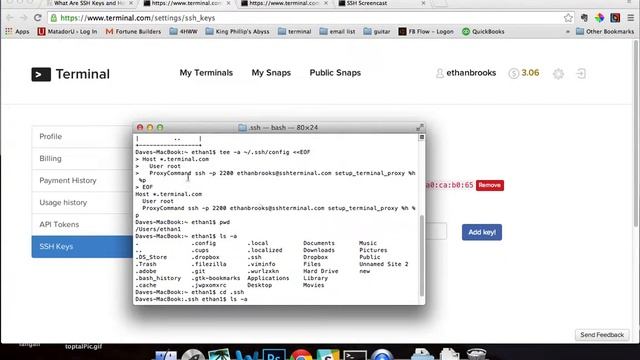Screen dimensions: 640x360
Task: Open My Terminals navigation item
Action: pyautogui.click(x=206, y=73)
